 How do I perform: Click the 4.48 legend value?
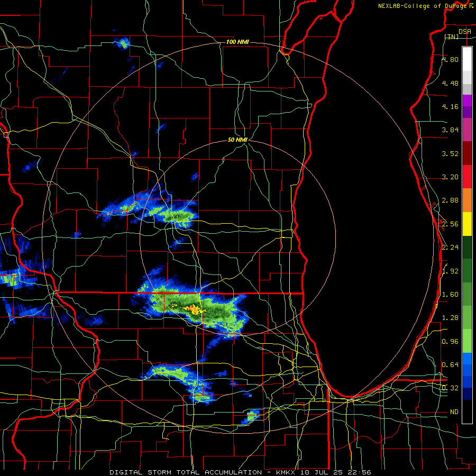(x=450, y=83)
